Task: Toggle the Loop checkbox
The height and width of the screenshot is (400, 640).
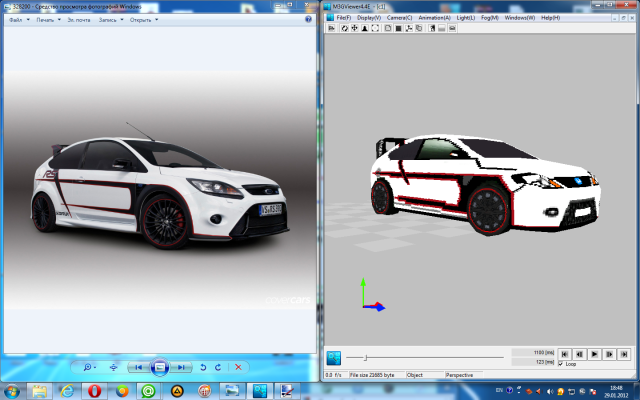Action: 560,364
